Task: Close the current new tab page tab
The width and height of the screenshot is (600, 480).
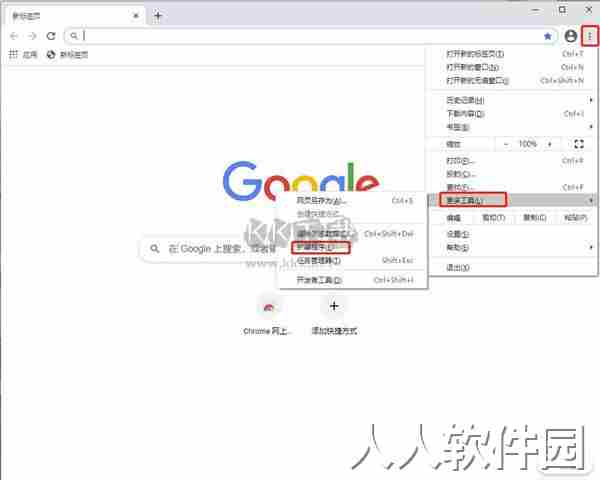Action: coord(135,16)
